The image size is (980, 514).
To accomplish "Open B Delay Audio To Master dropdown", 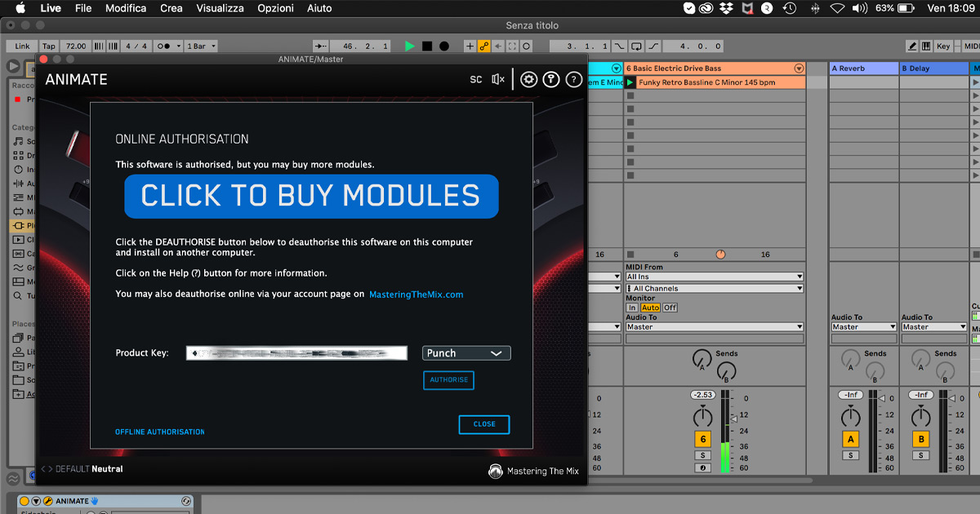I will coord(933,327).
